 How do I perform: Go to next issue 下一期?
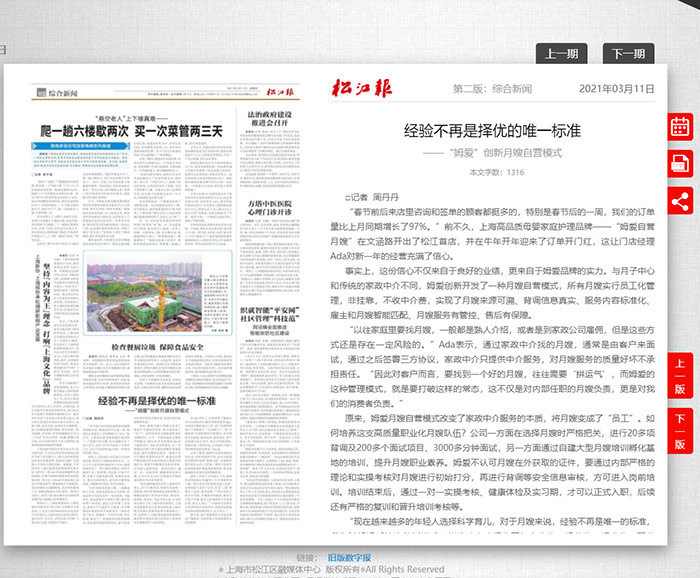628,54
